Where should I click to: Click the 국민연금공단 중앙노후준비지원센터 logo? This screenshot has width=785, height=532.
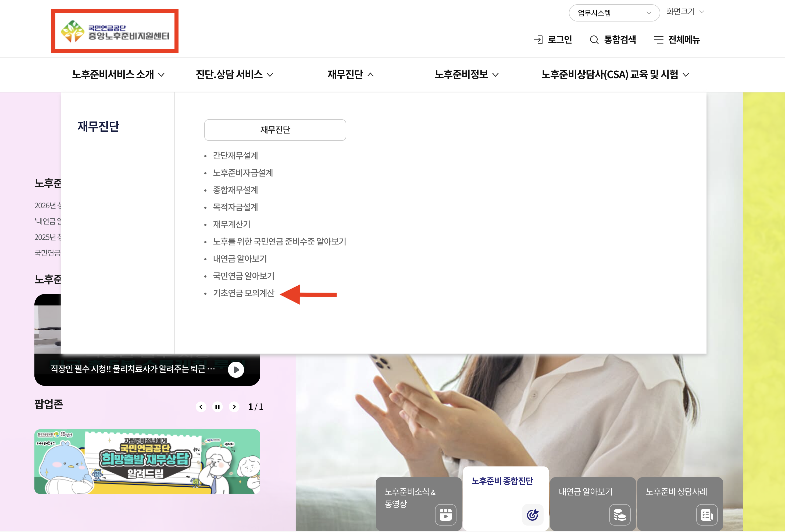(115, 31)
